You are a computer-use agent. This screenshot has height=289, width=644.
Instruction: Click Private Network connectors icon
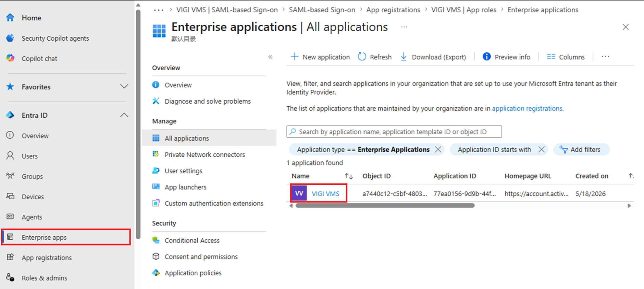[x=156, y=154]
